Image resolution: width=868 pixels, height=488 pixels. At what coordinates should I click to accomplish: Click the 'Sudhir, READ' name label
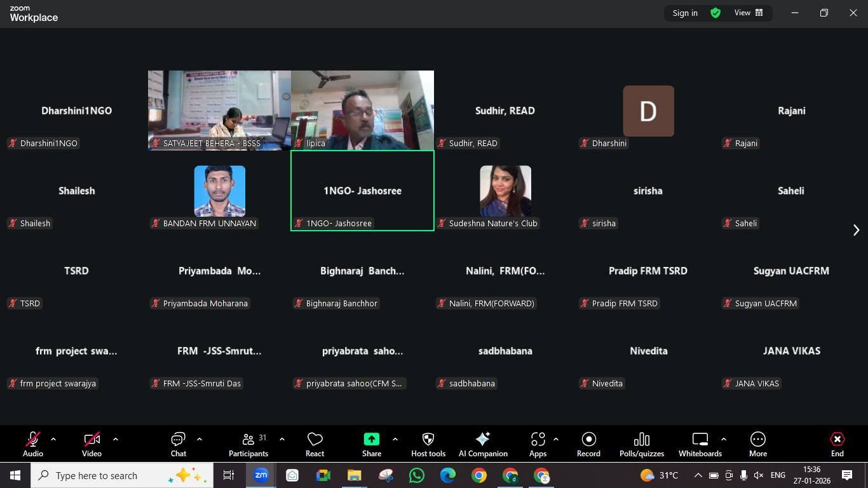coord(473,143)
